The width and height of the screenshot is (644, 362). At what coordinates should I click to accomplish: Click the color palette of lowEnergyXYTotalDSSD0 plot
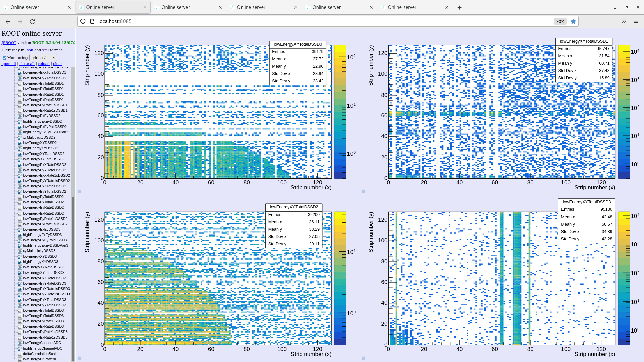[340, 112]
